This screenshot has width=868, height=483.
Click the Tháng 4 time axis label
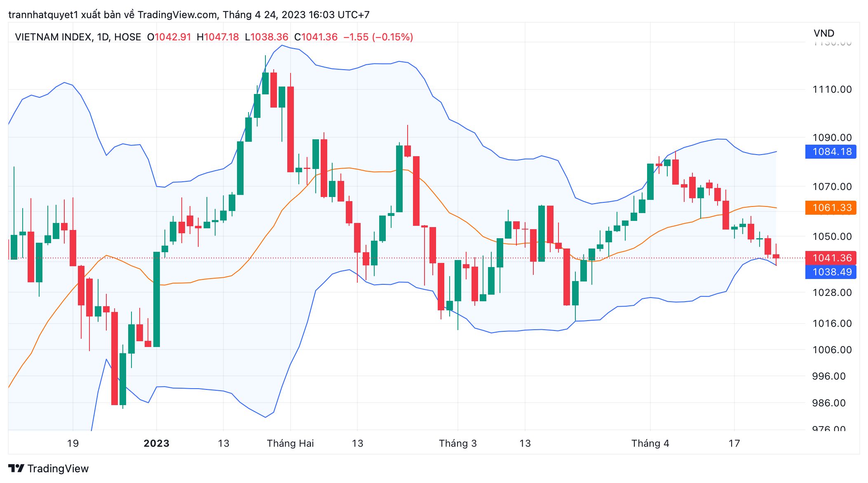pos(650,443)
